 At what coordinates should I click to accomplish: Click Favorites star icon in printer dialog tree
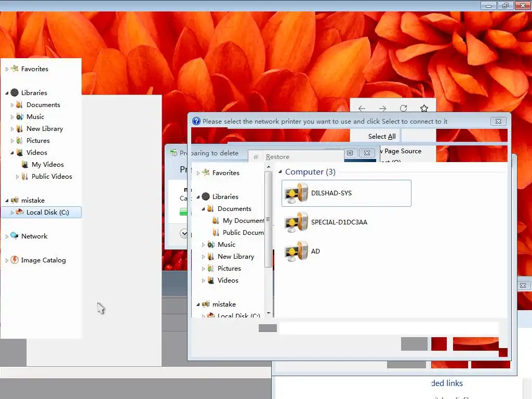click(206, 172)
